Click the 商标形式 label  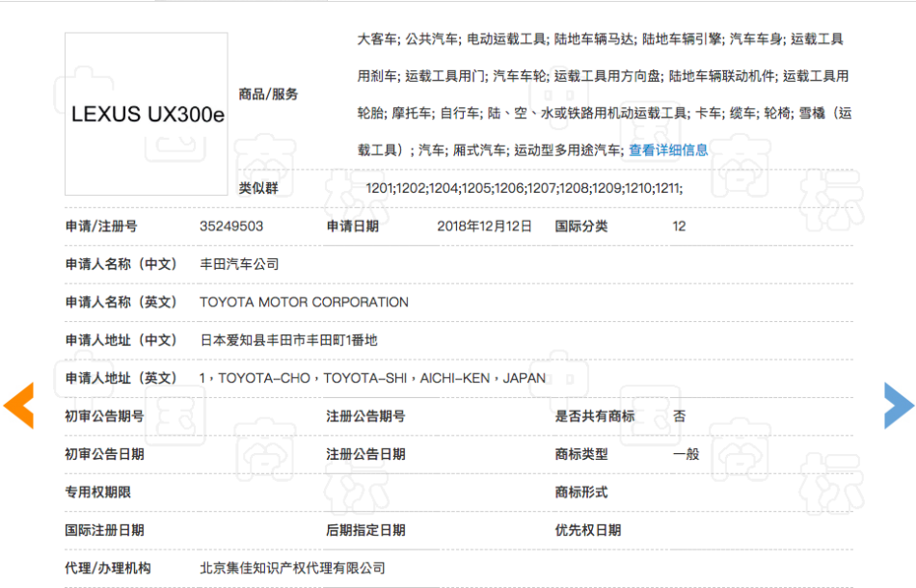point(581,493)
